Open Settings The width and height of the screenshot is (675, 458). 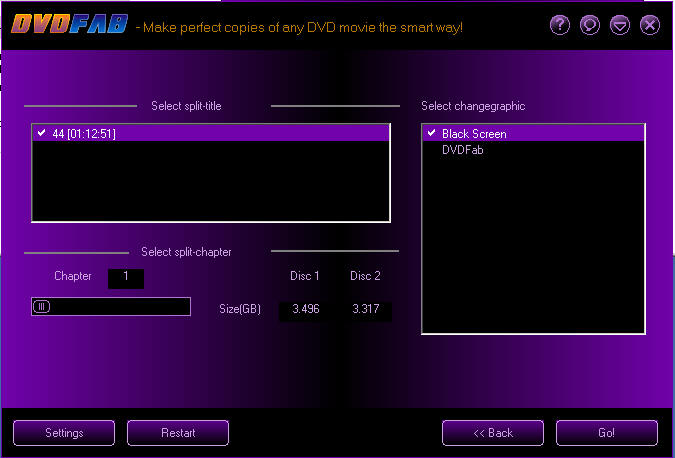click(64, 433)
